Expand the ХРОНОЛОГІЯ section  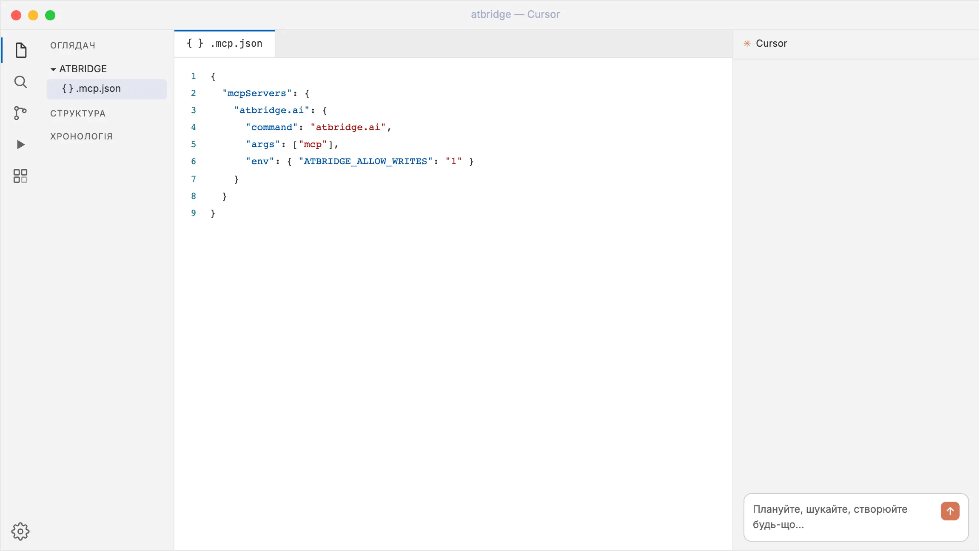(x=81, y=136)
